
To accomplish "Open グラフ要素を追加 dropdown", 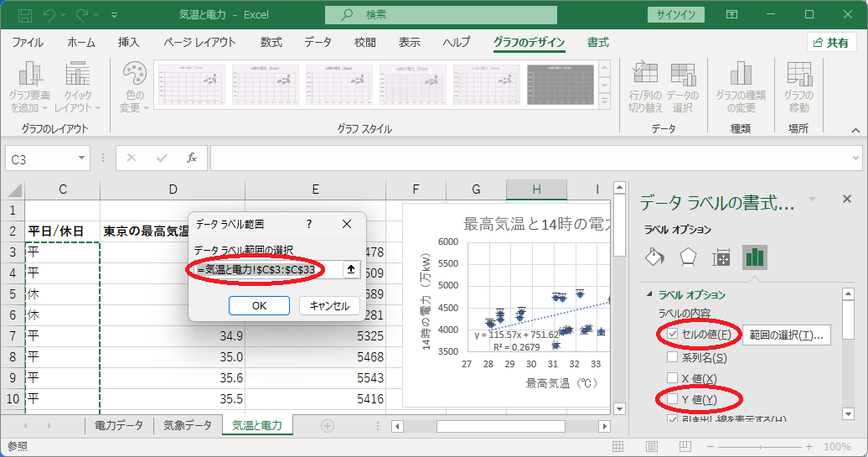I will tap(30, 87).
